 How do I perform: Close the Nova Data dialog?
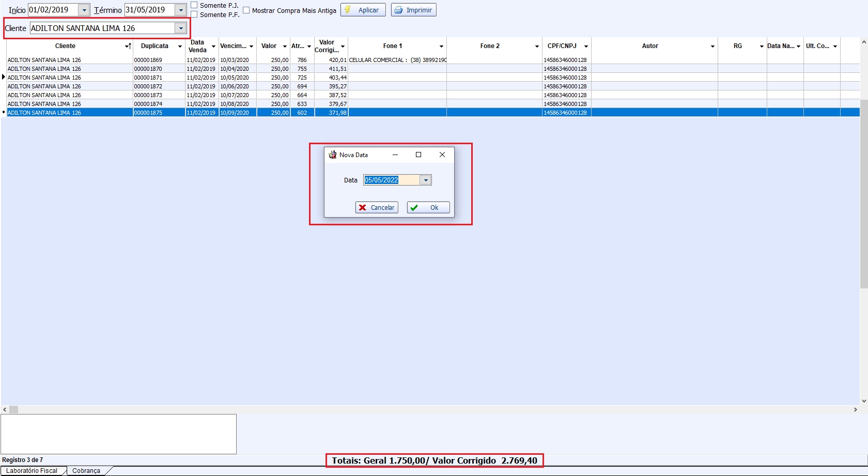pos(442,155)
